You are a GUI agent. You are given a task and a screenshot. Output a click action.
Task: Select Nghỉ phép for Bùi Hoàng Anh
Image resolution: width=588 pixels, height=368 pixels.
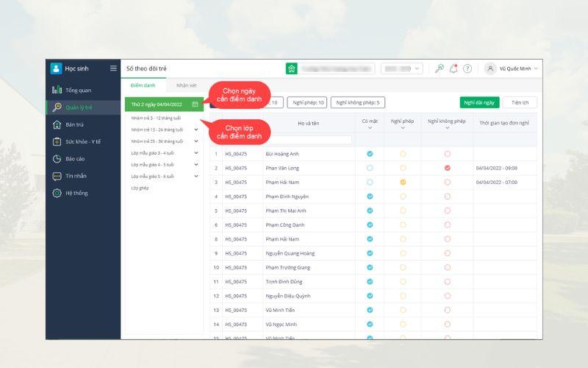[403, 154]
